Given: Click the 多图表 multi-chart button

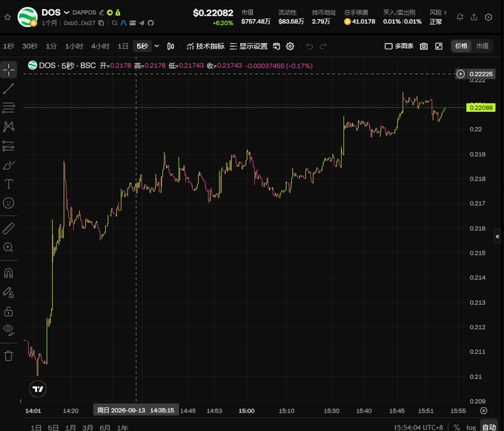Looking at the screenshot, I should (x=399, y=46).
